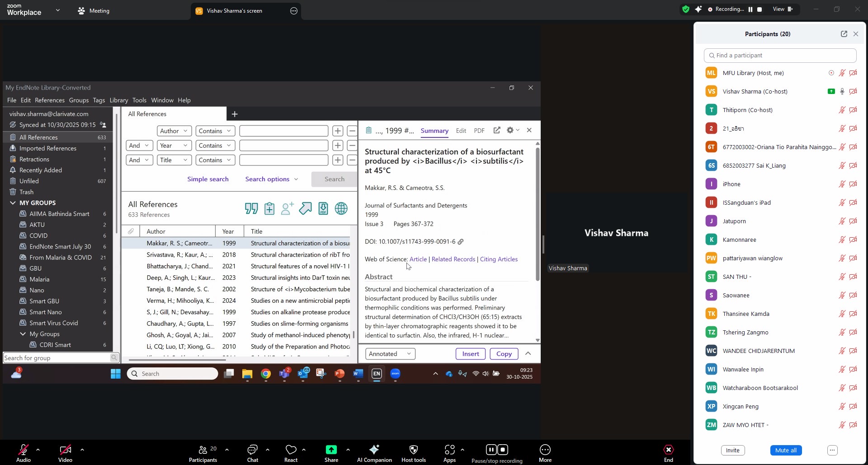The height and width of the screenshot is (465, 868).
Task: Pause the Zoom recording in the top bar
Action: coord(750,9)
